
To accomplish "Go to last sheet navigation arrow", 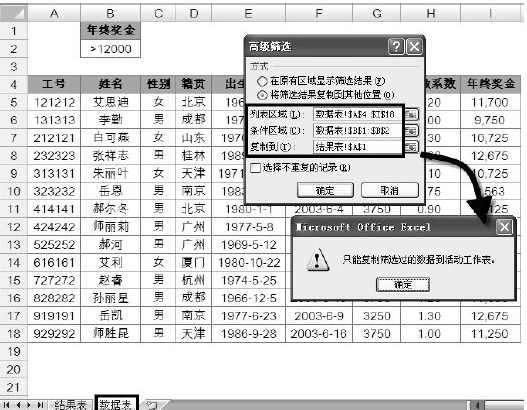I will [x=40, y=405].
